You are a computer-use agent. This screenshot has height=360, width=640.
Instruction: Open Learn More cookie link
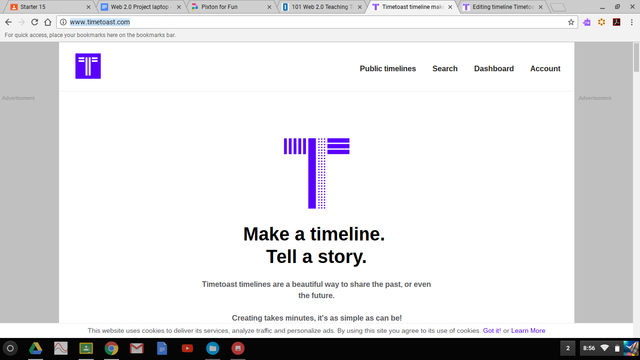coord(528,331)
